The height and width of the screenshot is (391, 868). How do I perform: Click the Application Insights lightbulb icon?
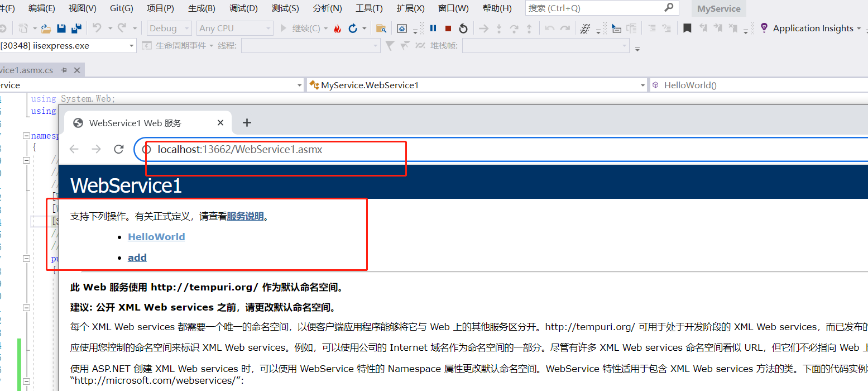coord(764,28)
